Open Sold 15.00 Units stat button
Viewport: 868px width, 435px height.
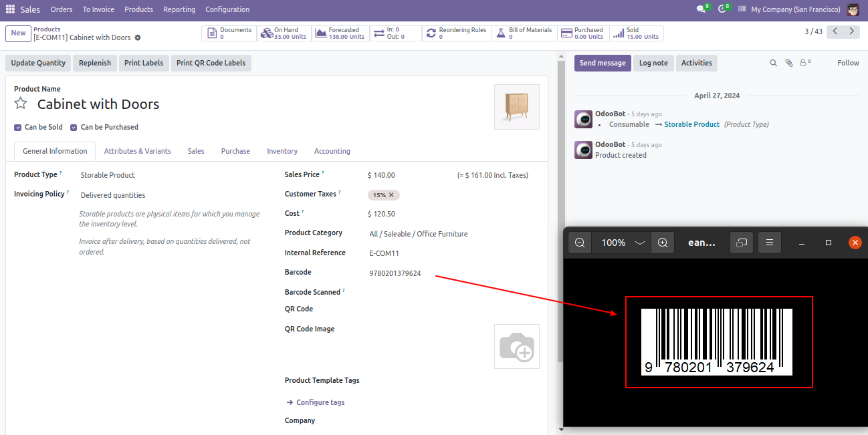click(x=636, y=33)
